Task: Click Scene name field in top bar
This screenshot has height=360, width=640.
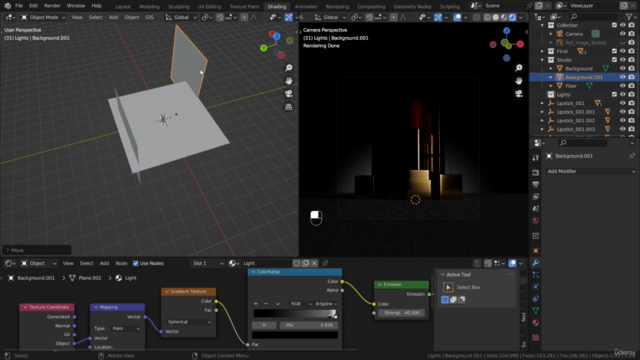Action: [x=504, y=6]
